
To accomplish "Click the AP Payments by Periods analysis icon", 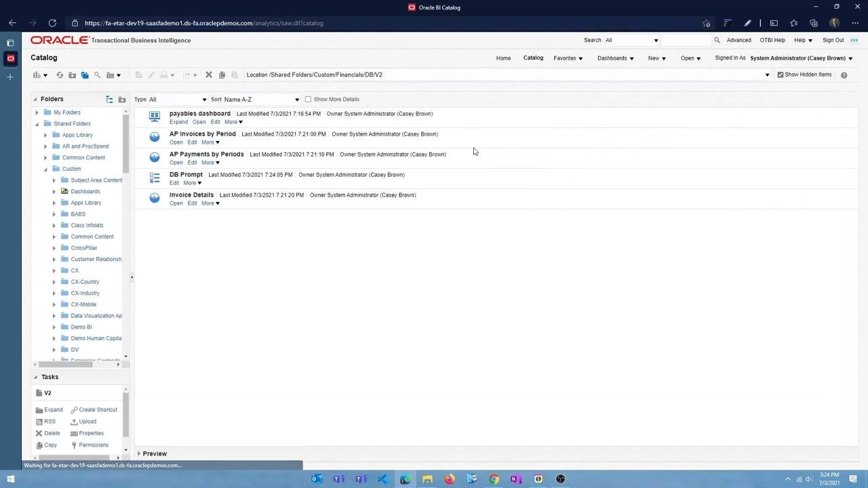I will click(x=155, y=157).
